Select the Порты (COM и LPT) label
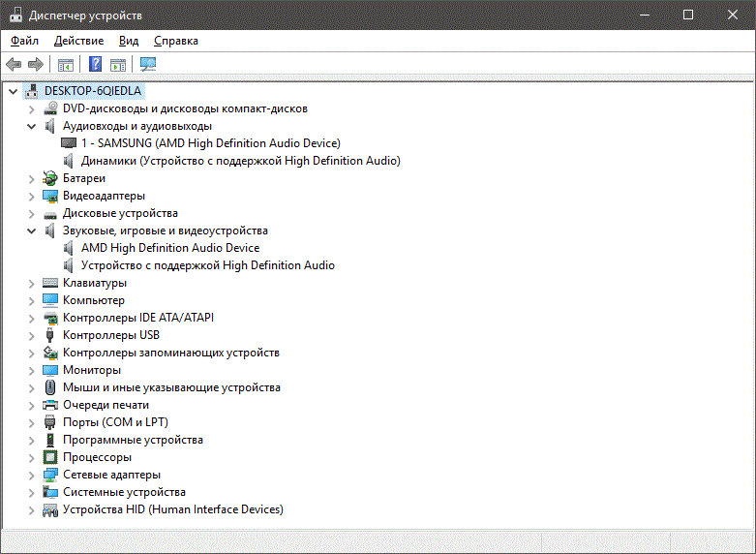The image size is (756, 554). 115,422
